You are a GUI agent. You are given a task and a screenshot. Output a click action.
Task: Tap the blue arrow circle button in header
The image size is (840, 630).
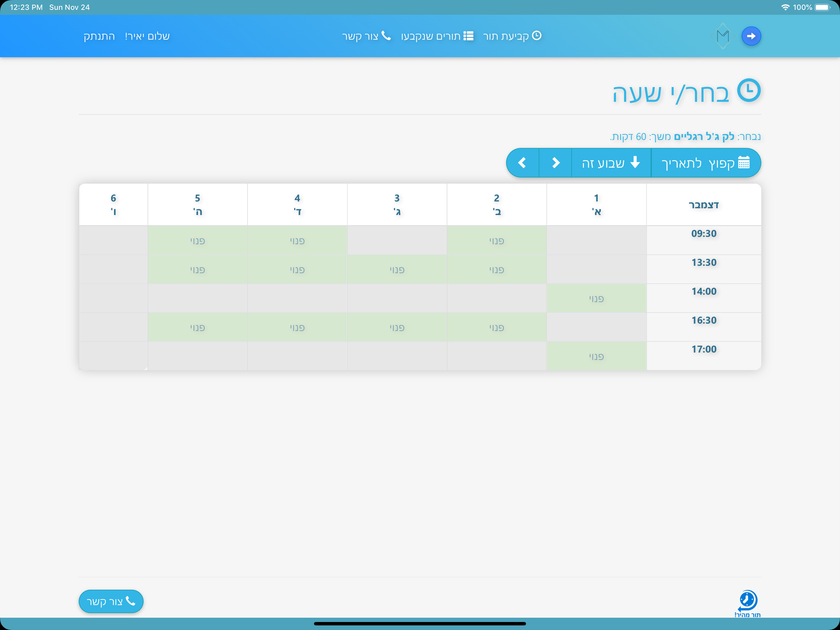751,36
